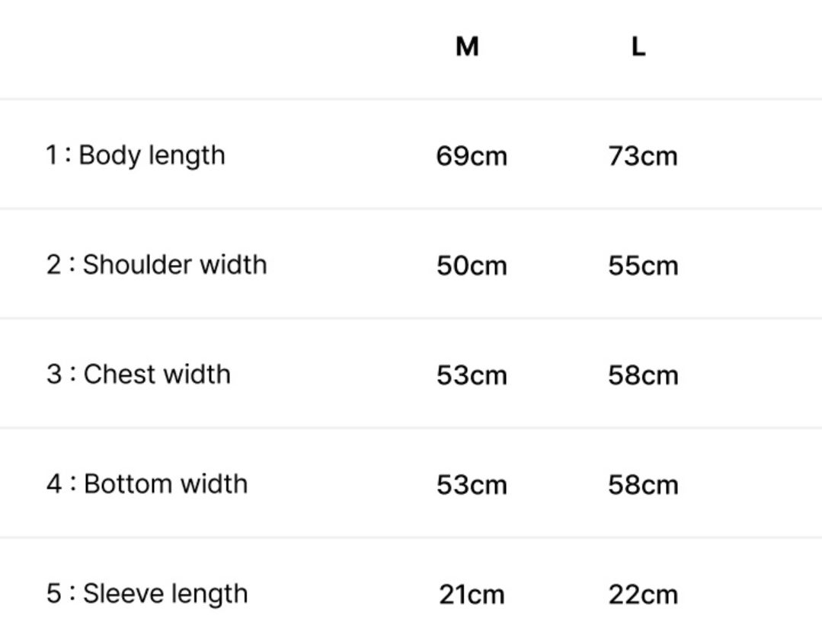Screen dimensions: 822x644
Task: Click the 50cm shoulder width value
Action: pyautogui.click(x=472, y=266)
